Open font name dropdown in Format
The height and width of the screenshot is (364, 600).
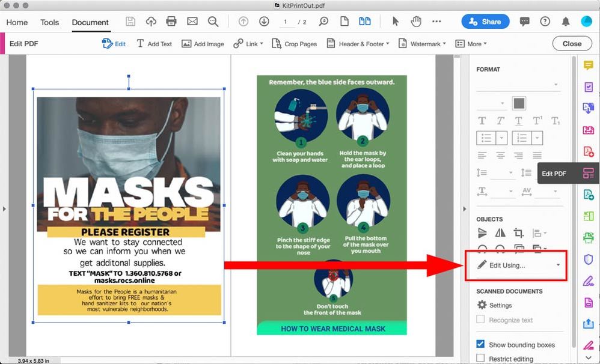pyautogui.click(x=518, y=85)
